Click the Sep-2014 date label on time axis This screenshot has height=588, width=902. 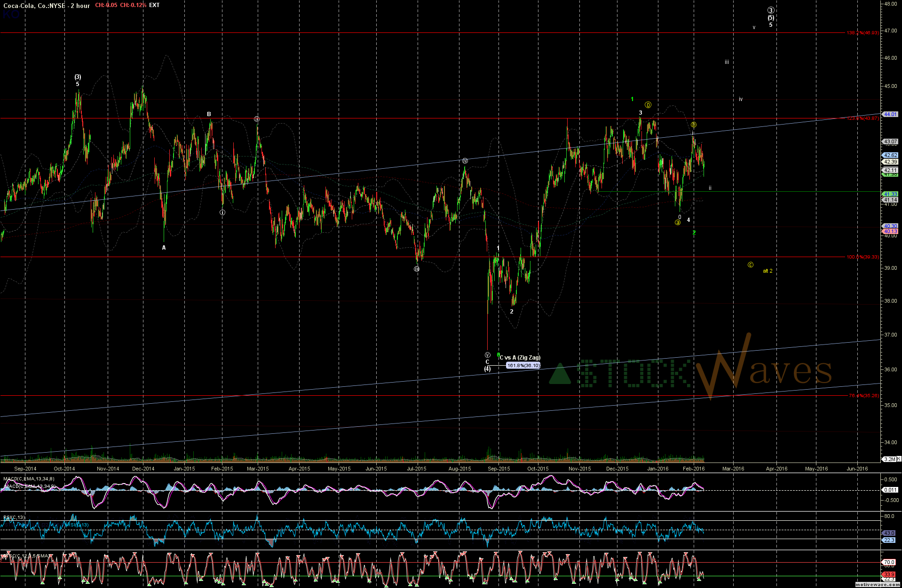pos(25,469)
